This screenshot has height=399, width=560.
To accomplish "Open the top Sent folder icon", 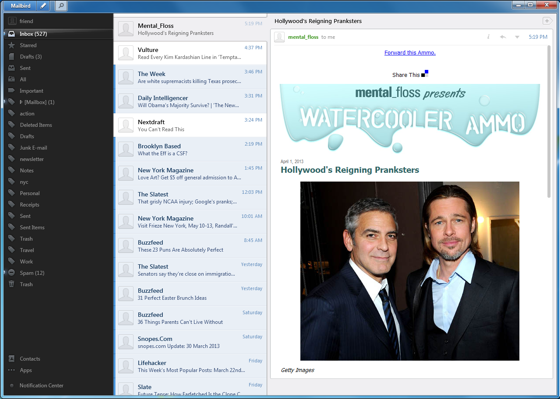I will click(x=11, y=68).
